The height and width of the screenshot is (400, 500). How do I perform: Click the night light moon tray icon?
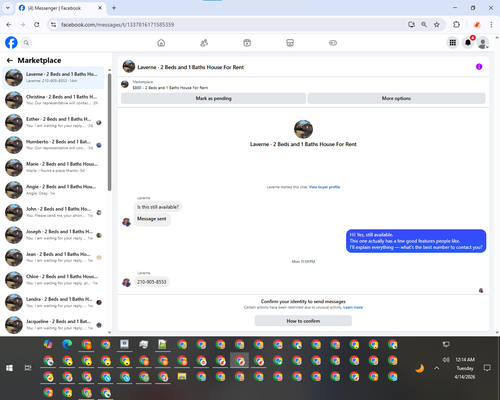coord(419,368)
